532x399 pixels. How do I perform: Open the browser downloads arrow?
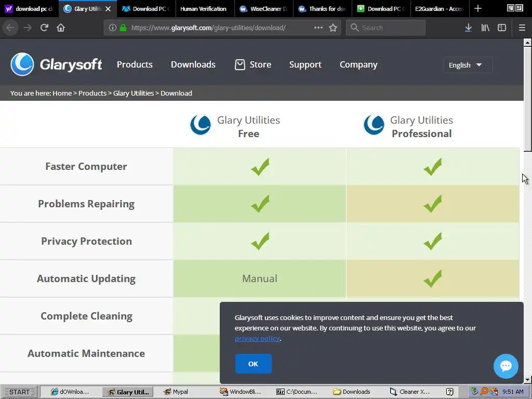468,28
